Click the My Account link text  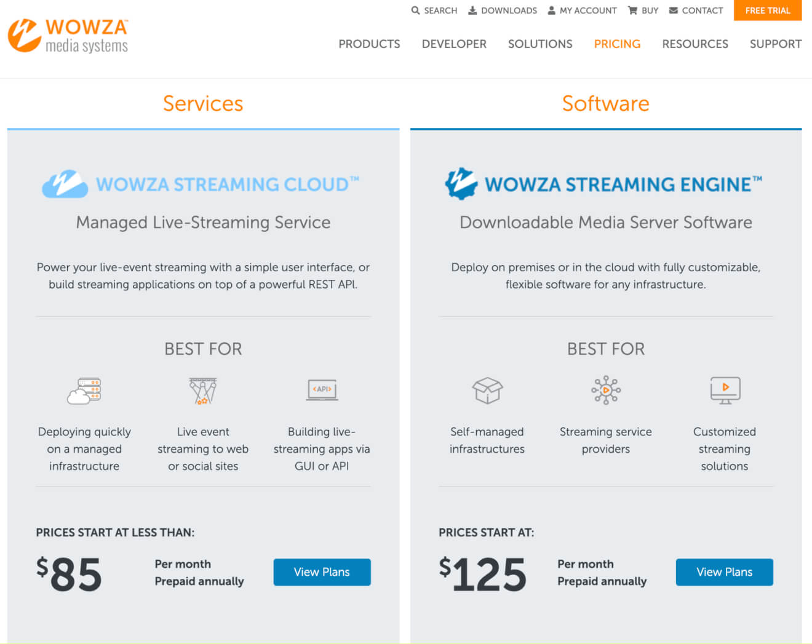588,10
